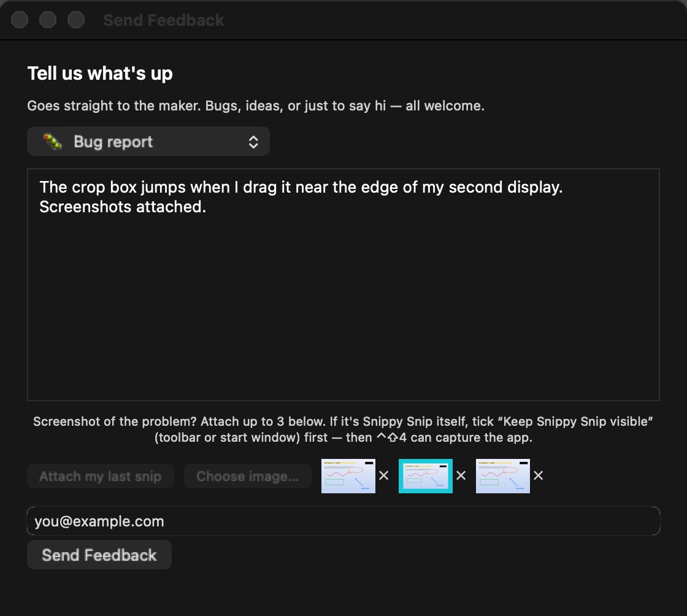Minimize the Send Feedback window
687x616 pixels.
pos(48,20)
